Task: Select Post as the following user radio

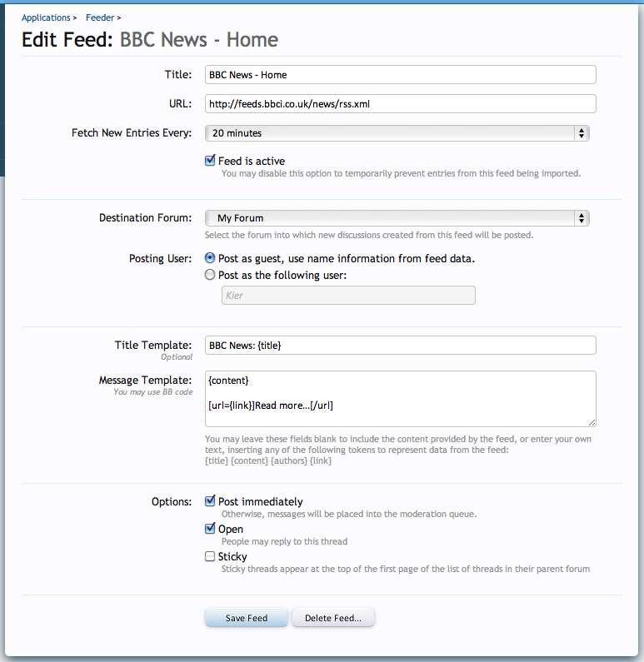Action: (210, 275)
